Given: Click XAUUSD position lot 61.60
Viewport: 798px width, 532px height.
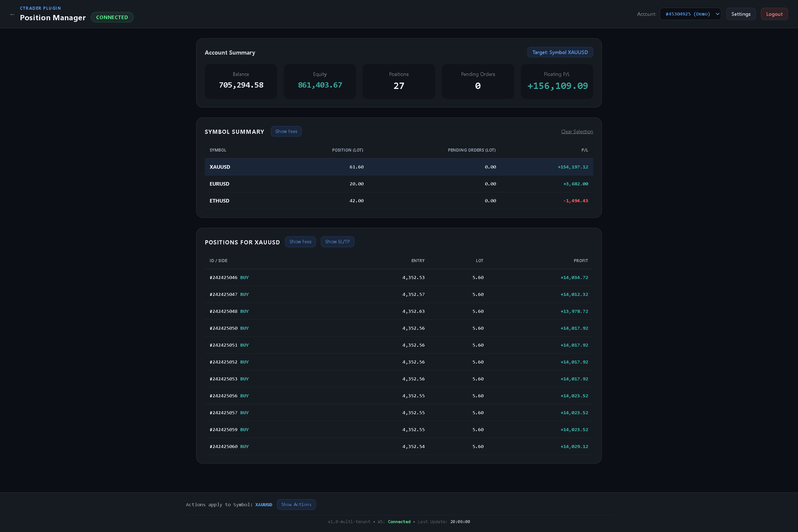Looking at the screenshot, I should (x=356, y=167).
